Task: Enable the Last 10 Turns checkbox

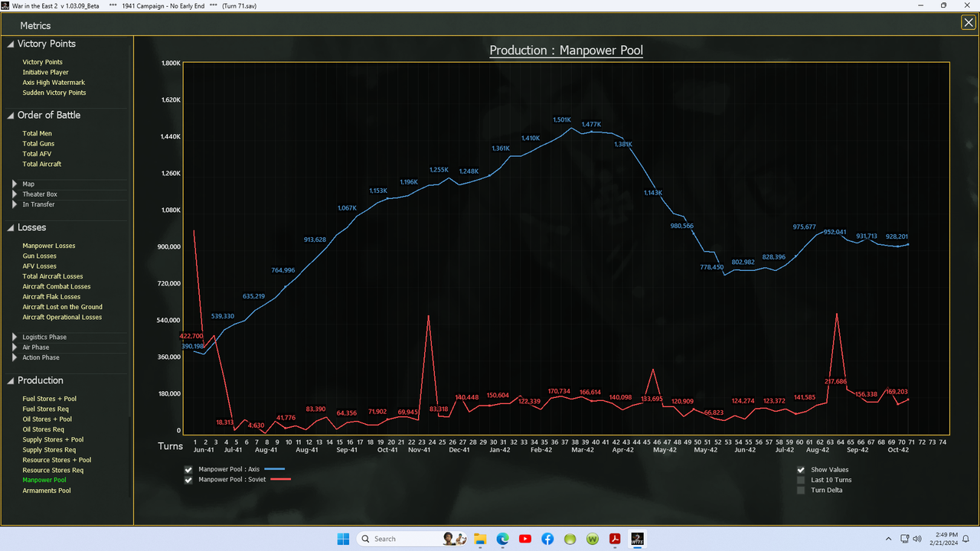Action: coord(802,480)
